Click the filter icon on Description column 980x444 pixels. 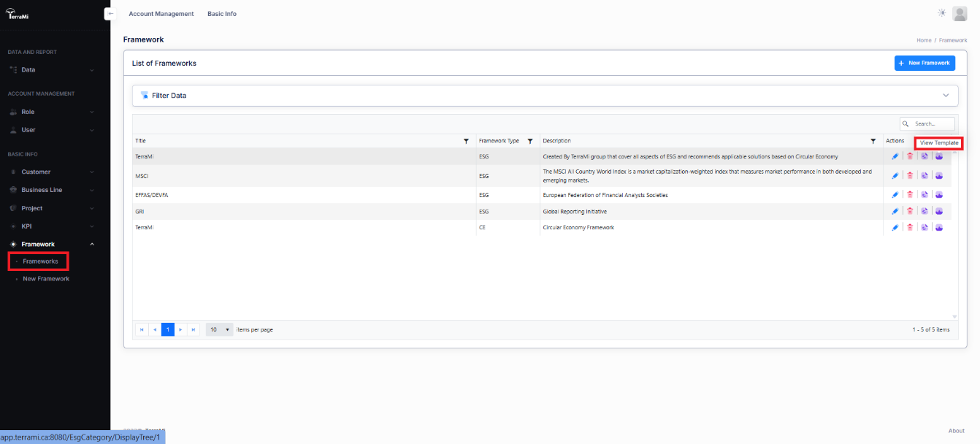pyautogui.click(x=873, y=141)
